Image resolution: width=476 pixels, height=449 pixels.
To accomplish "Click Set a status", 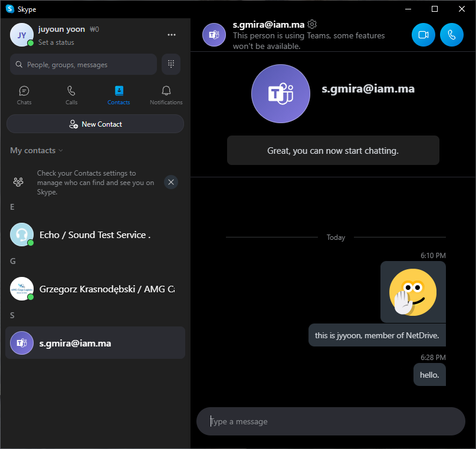I will pos(56,42).
